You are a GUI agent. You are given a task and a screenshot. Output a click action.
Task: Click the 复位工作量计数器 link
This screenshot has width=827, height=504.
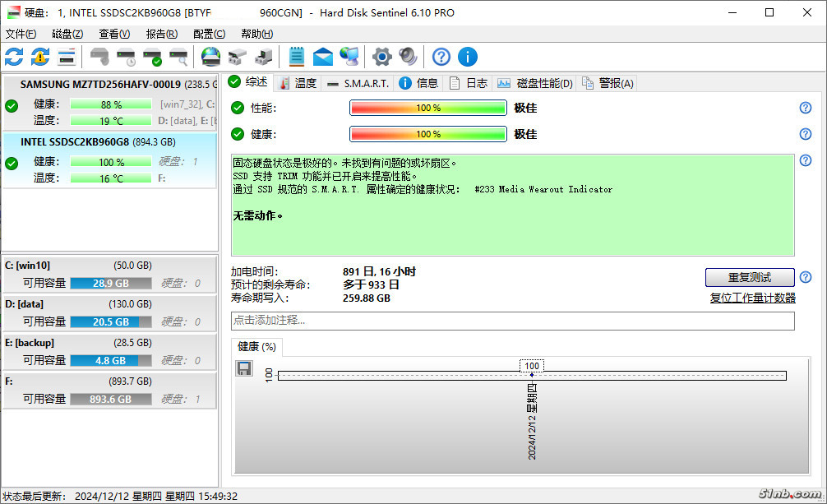click(752, 298)
